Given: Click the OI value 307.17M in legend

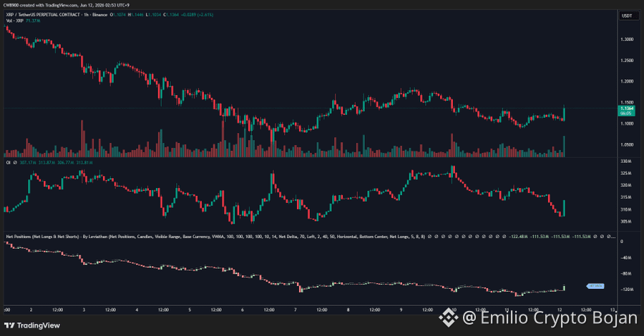Looking at the screenshot, I should [28, 163].
